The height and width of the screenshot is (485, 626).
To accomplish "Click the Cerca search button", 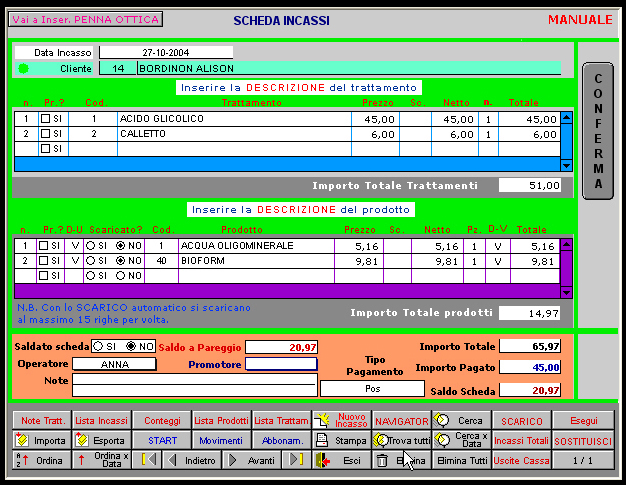I will 461,420.
